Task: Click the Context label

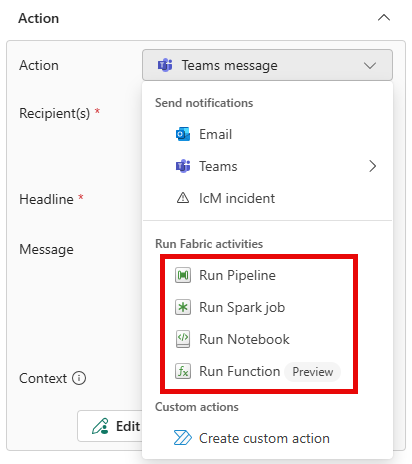Action: [43, 378]
